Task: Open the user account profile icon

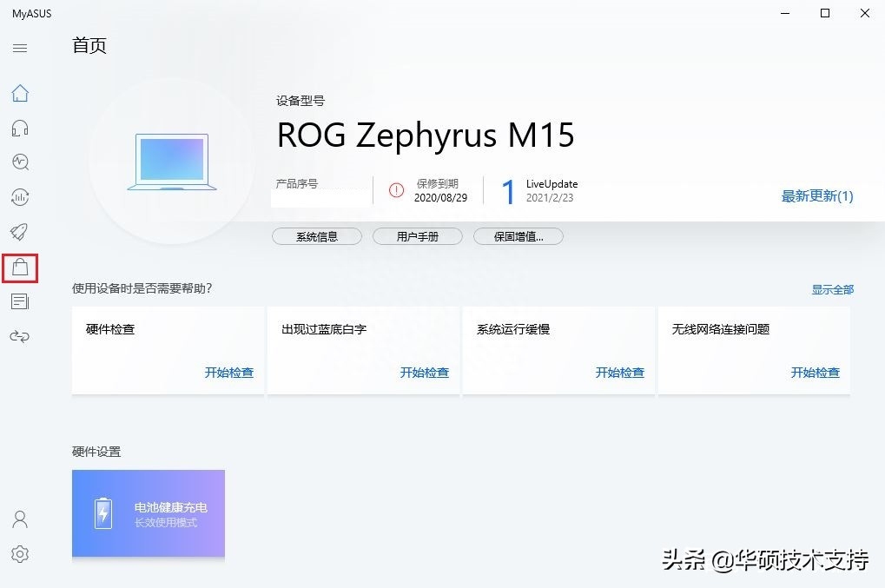Action: pos(19,519)
